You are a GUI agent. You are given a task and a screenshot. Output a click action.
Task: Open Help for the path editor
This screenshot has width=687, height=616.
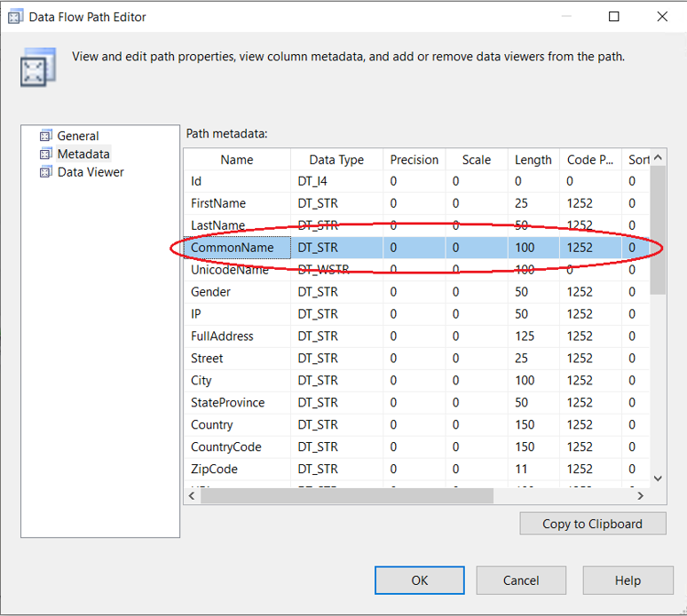pyautogui.click(x=628, y=580)
